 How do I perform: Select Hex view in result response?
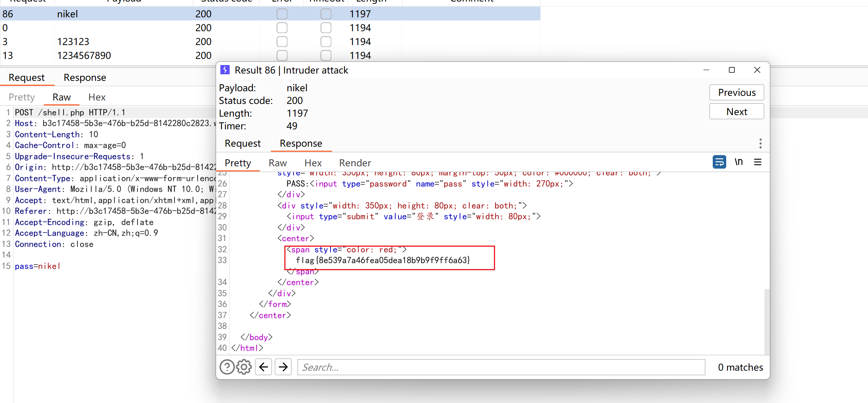point(313,163)
